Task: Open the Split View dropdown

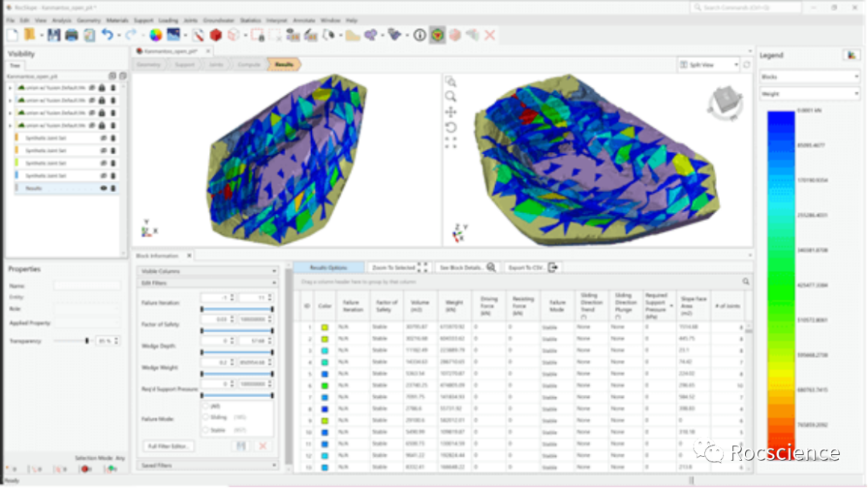Action: [x=708, y=64]
